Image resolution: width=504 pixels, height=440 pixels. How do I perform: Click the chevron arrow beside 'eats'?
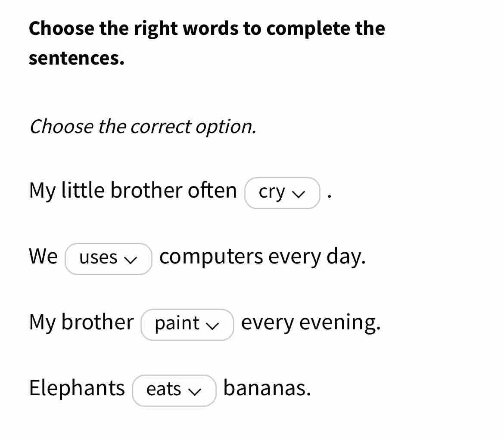[194, 392]
